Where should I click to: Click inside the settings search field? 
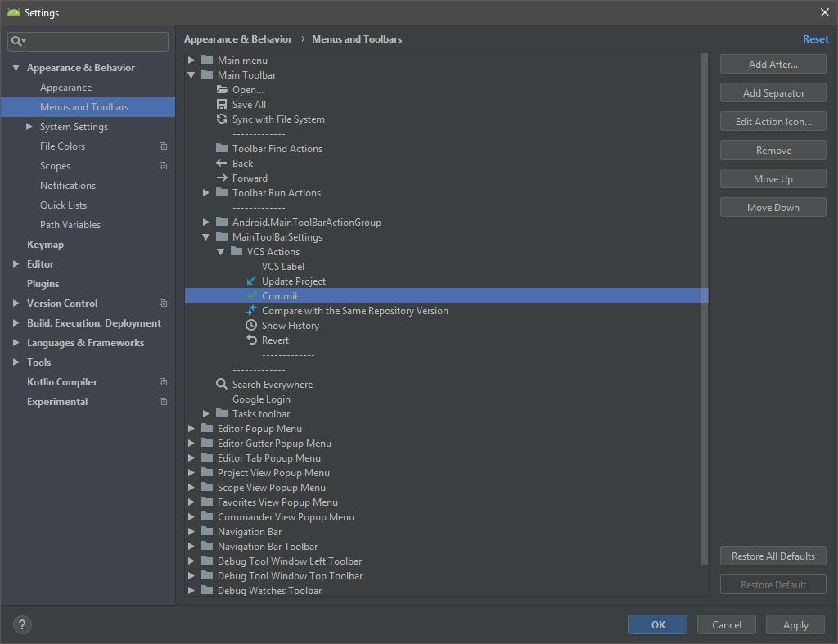[x=87, y=41]
